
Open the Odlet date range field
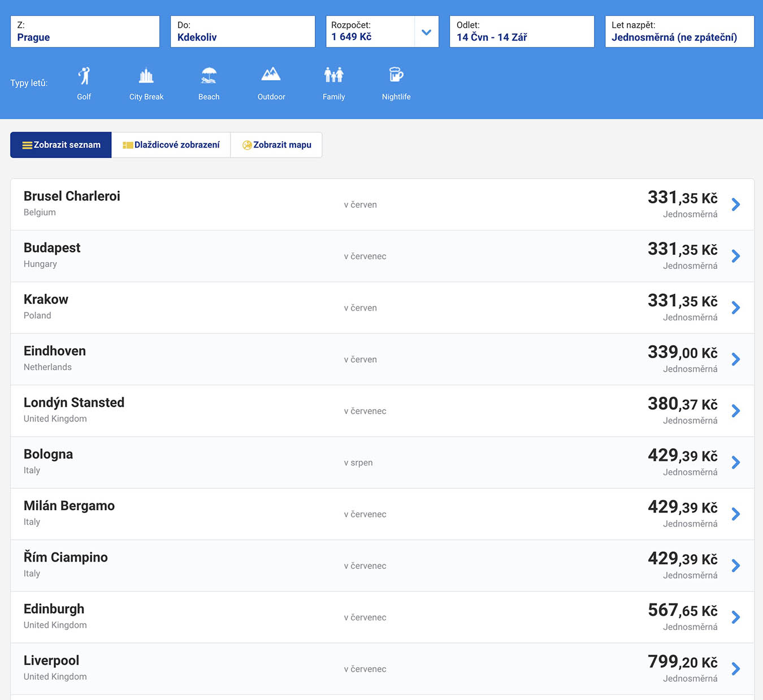click(522, 32)
